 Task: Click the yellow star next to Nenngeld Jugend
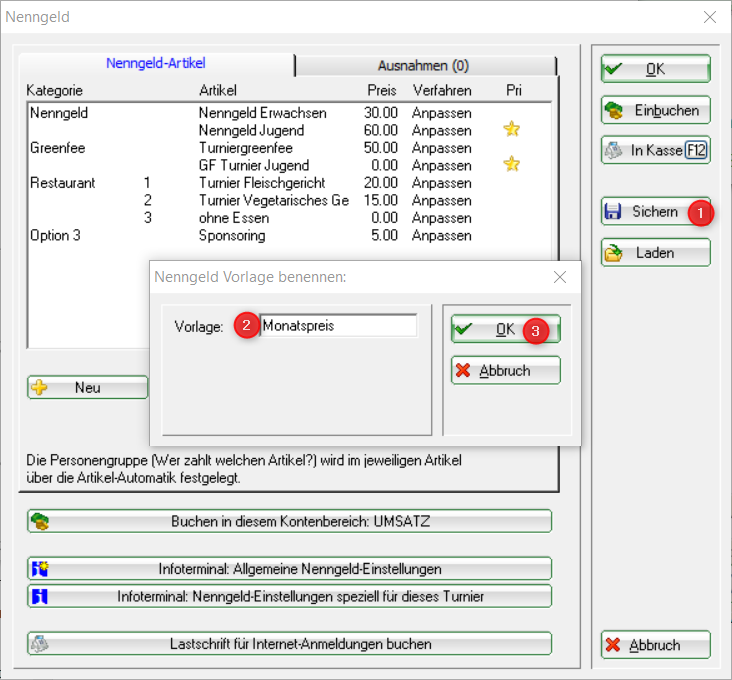click(512, 130)
